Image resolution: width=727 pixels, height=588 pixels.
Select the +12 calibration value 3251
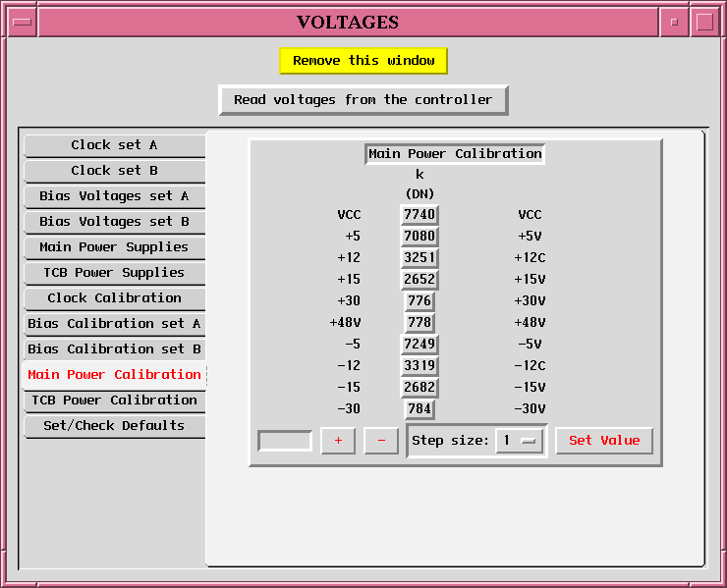coord(419,257)
